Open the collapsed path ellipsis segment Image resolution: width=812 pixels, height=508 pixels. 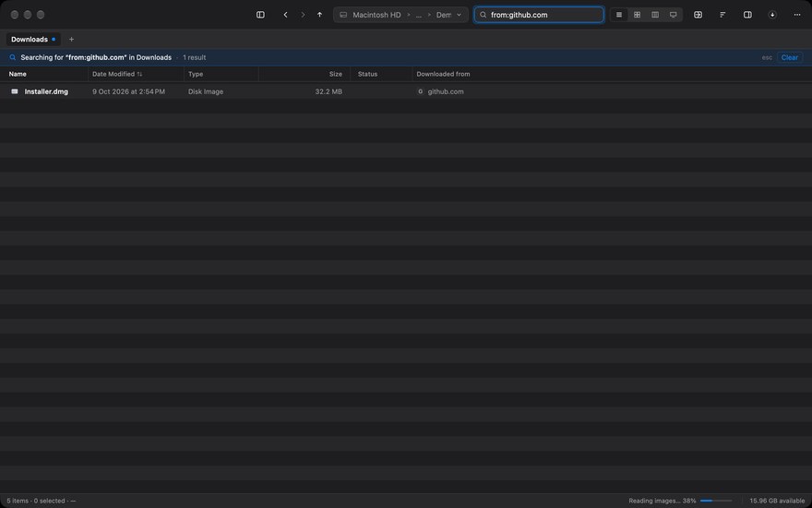[x=418, y=15]
